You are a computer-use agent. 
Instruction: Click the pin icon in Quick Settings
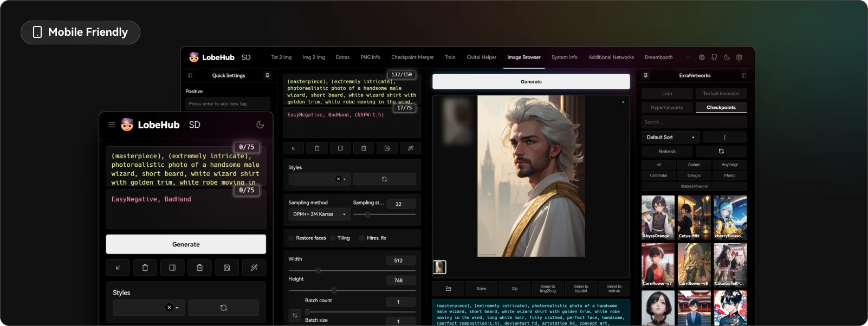pyautogui.click(x=267, y=75)
